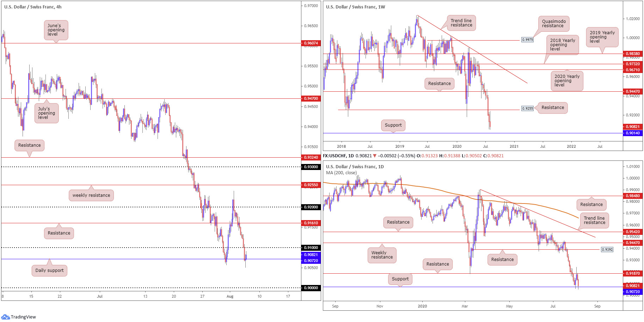Select the 0.91610 price label

311,223
